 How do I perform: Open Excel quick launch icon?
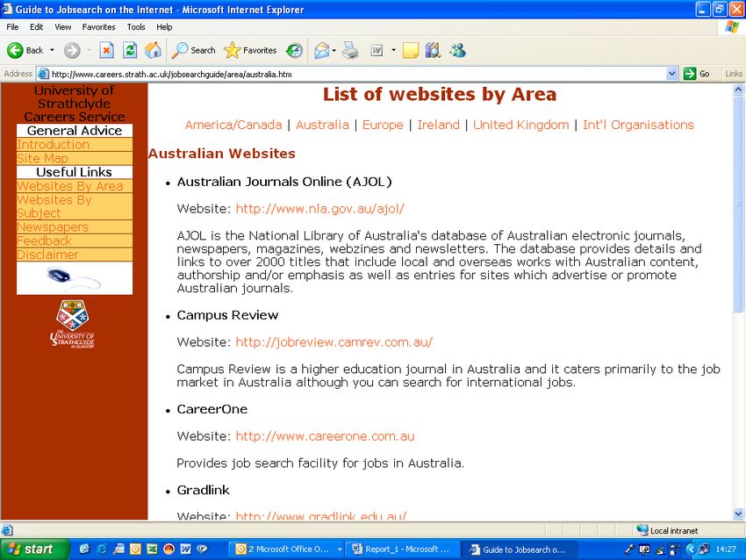(152, 549)
